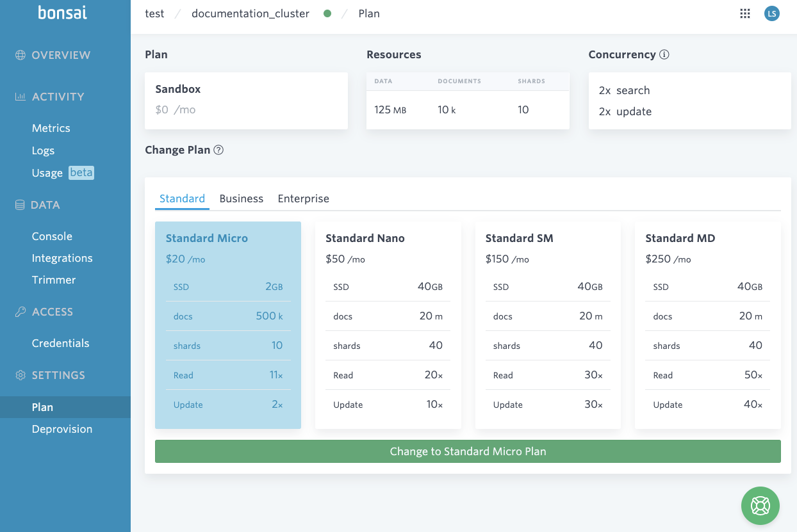The height and width of the screenshot is (532, 797).
Task: Open the Usage beta page
Action: [x=47, y=172]
